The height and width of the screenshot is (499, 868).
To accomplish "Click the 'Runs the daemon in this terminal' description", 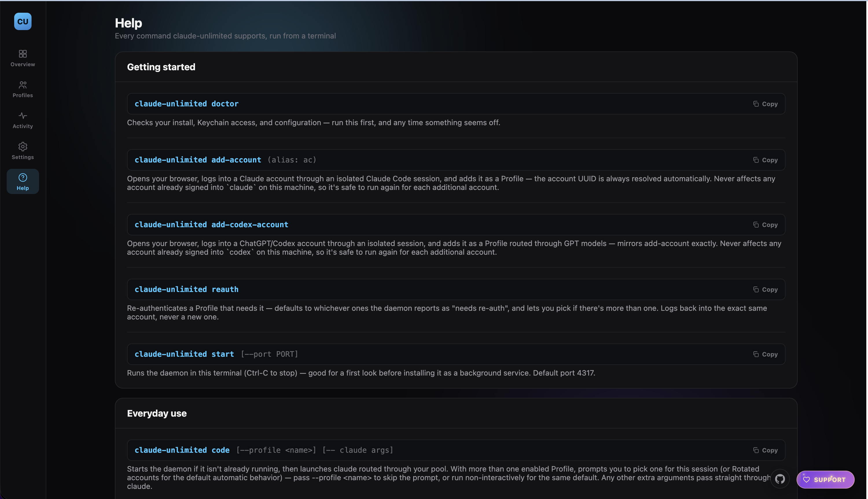I will (361, 373).
